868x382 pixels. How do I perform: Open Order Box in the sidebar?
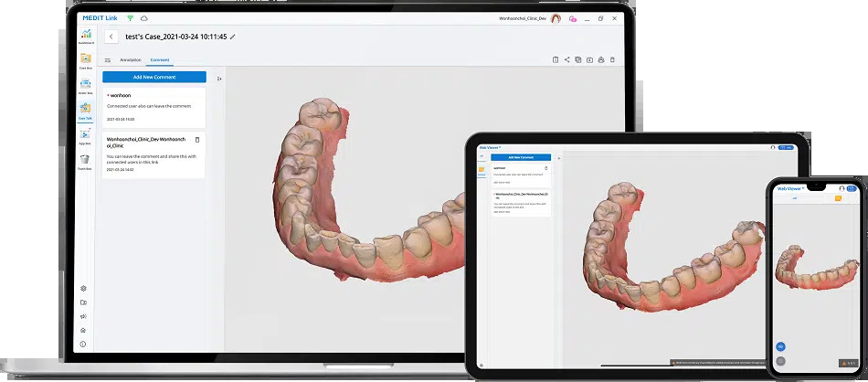pyautogui.click(x=86, y=86)
